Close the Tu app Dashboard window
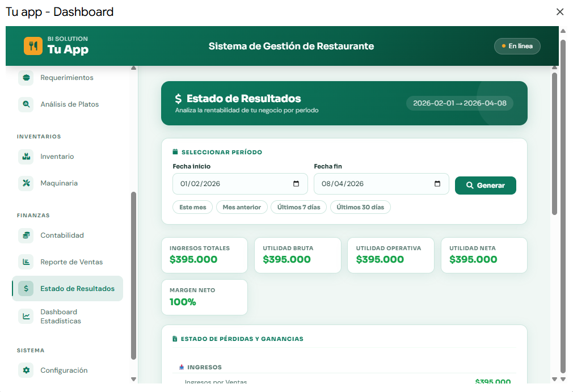 (560, 12)
